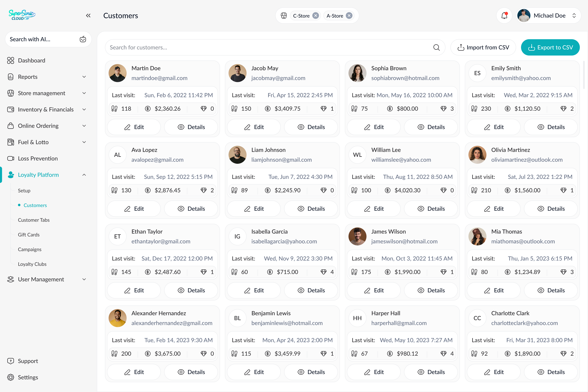Remove the C-Store filter chip

point(316,16)
